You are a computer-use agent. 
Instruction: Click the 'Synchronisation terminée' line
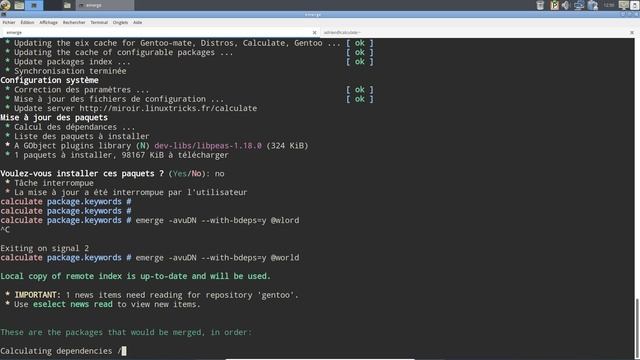70,71
